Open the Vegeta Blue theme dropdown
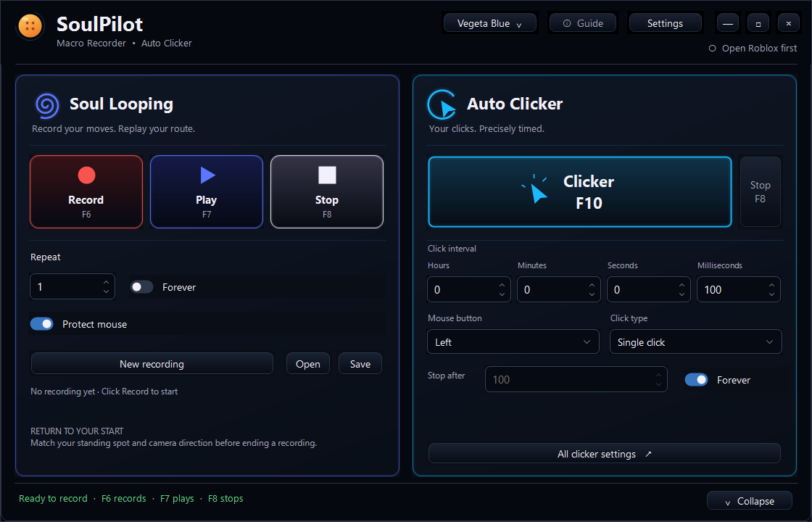812x522 pixels. 490,23
